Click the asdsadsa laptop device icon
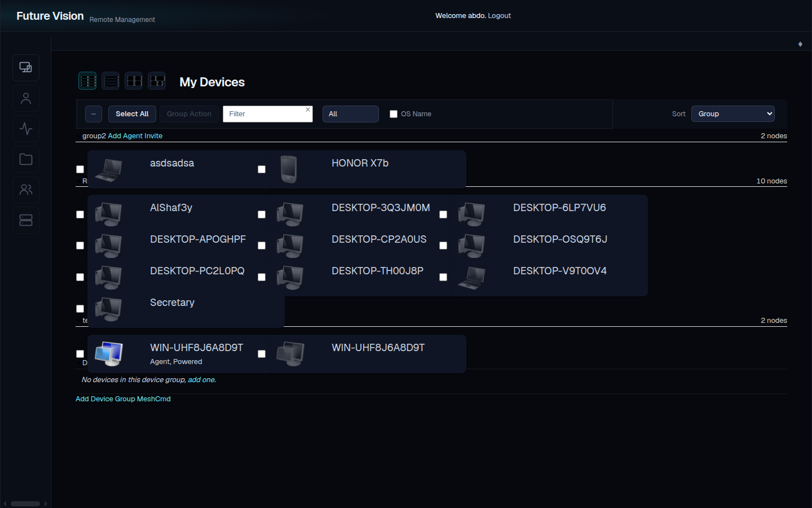The image size is (812, 508). pos(109,169)
